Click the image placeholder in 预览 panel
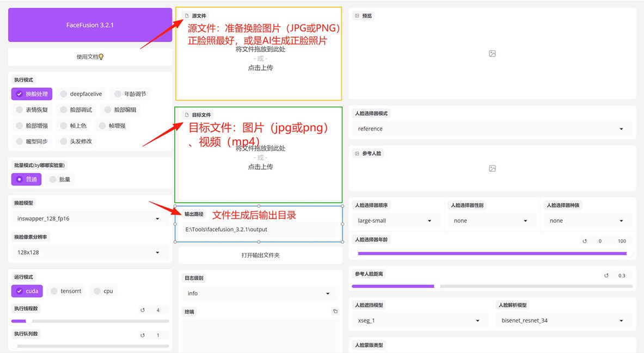644x353 pixels. click(493, 54)
